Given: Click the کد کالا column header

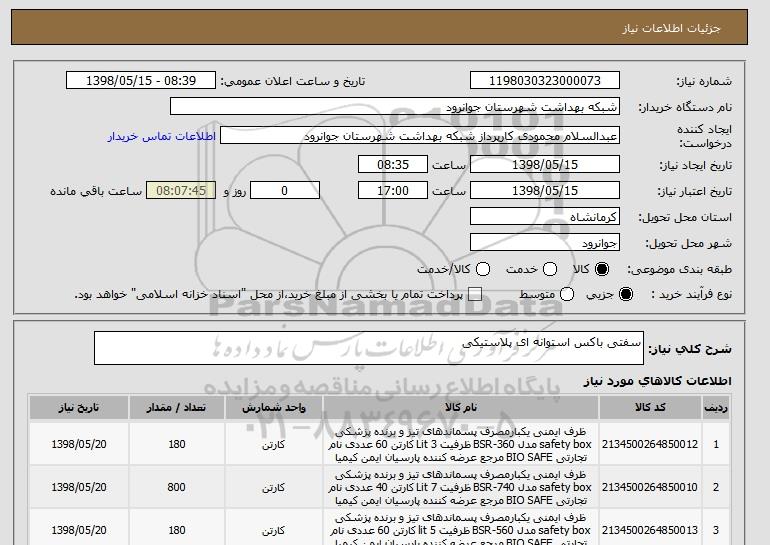Looking at the screenshot, I should (650, 408).
